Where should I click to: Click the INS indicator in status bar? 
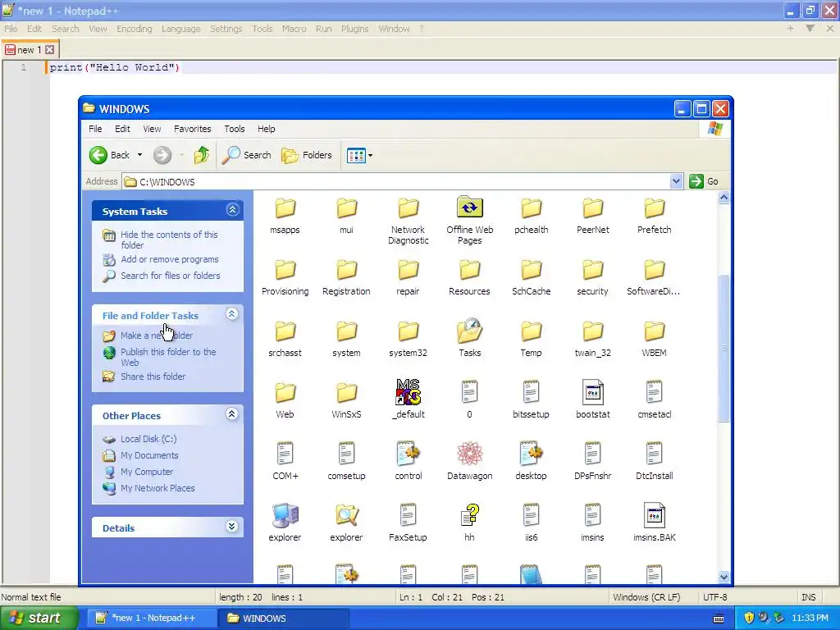pos(808,597)
